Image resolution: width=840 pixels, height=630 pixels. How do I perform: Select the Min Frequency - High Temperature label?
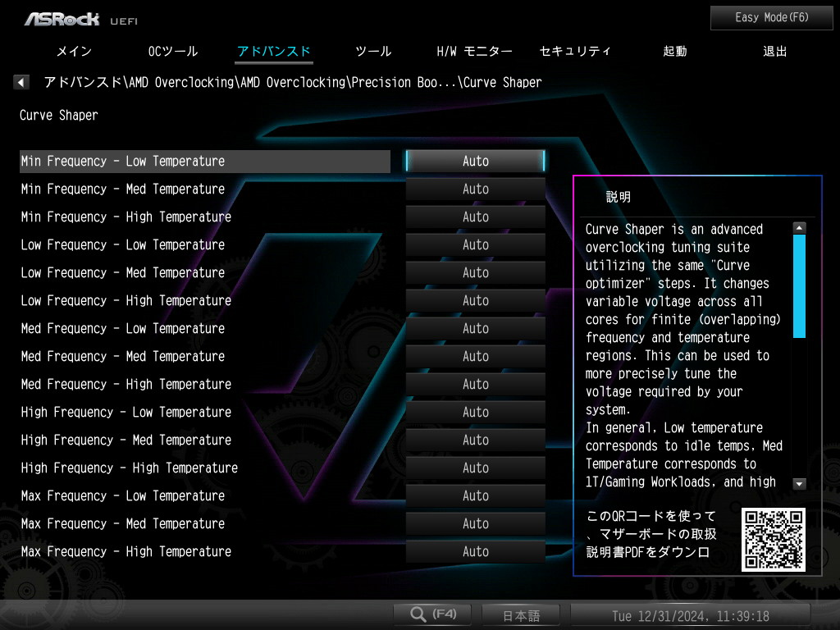click(x=126, y=217)
